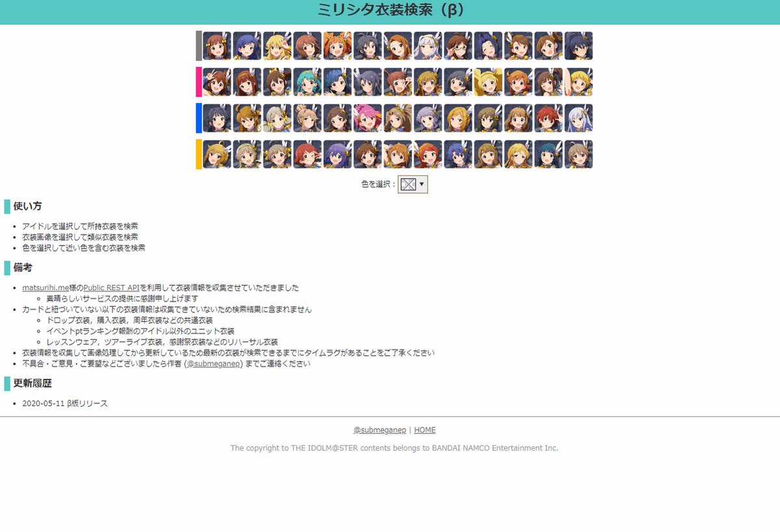
Task: Select Konomi Baba's portrait in yellow row
Action: pyautogui.click(x=398, y=155)
